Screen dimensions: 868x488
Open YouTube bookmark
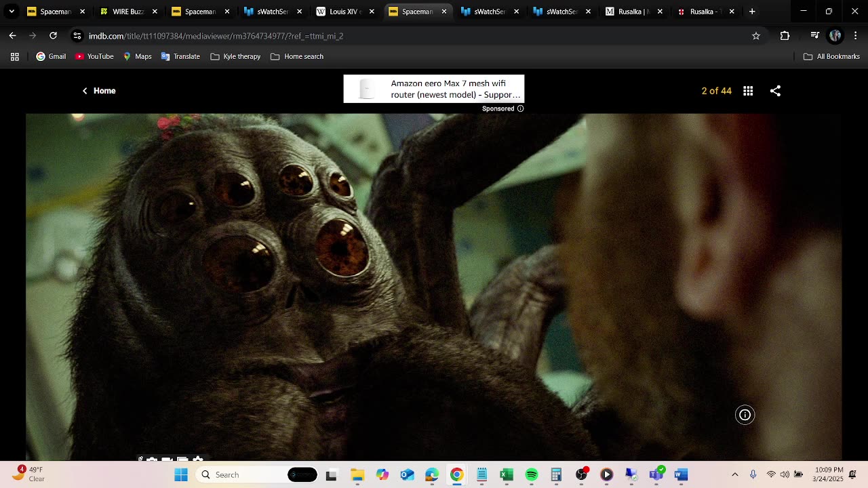pos(94,57)
